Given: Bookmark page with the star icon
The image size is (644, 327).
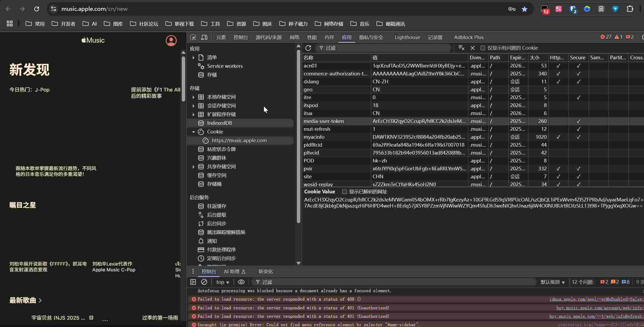Looking at the screenshot, I should [524, 9].
